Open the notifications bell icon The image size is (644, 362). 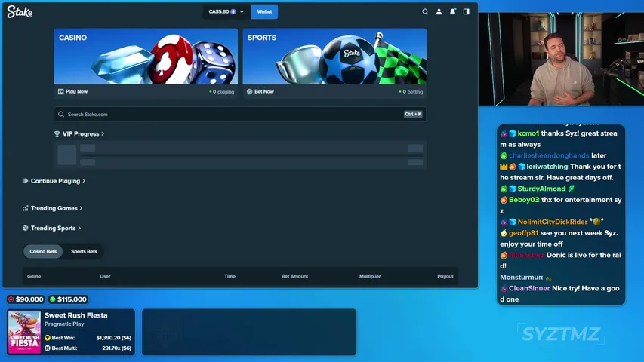coord(452,11)
